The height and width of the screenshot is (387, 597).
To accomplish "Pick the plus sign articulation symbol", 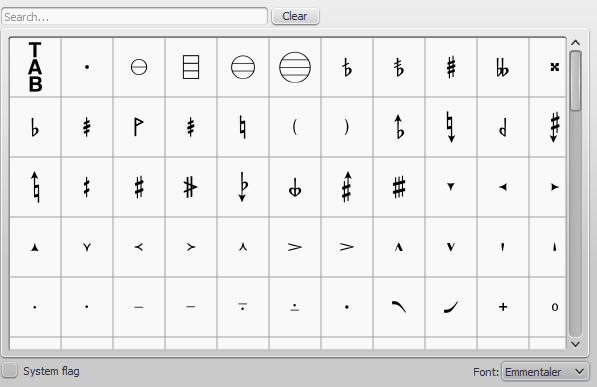I will coord(503,307).
